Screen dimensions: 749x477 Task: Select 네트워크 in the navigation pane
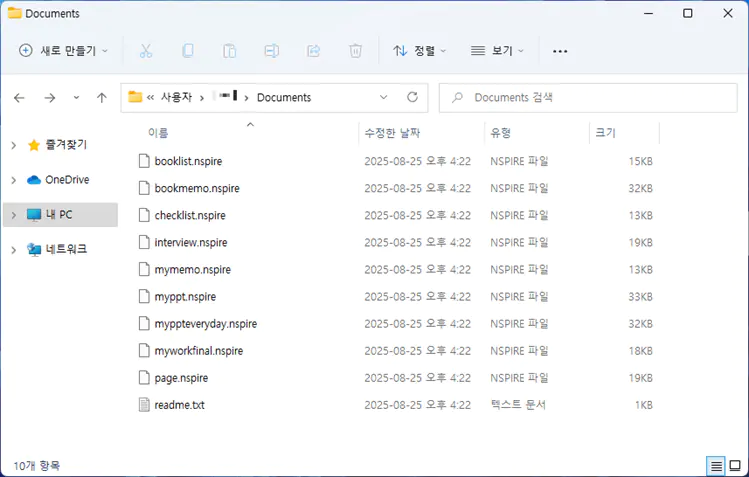point(66,249)
